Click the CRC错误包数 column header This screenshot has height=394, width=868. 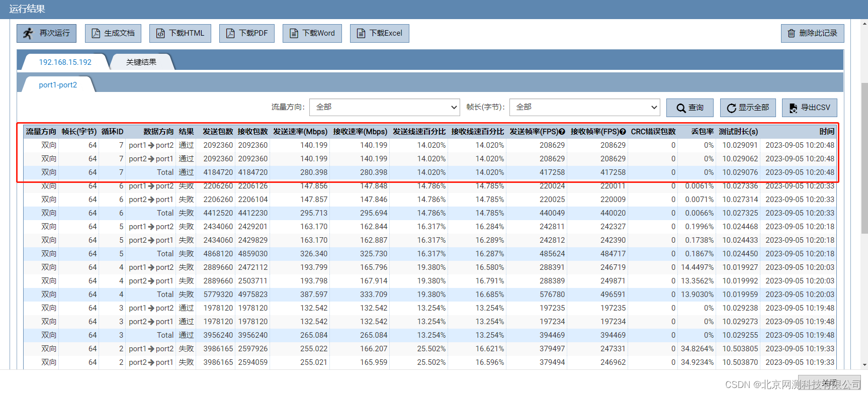(x=653, y=132)
